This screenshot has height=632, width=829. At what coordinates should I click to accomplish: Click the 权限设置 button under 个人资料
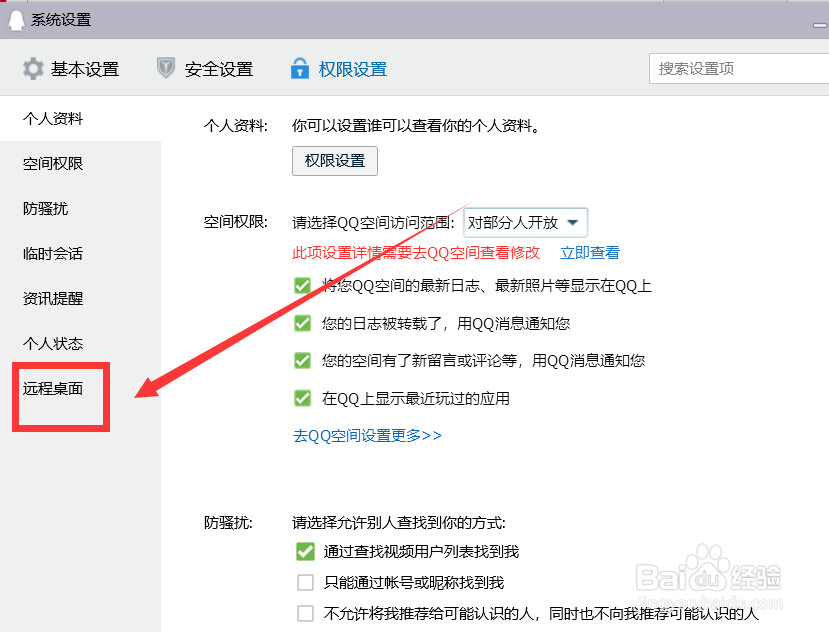335,161
